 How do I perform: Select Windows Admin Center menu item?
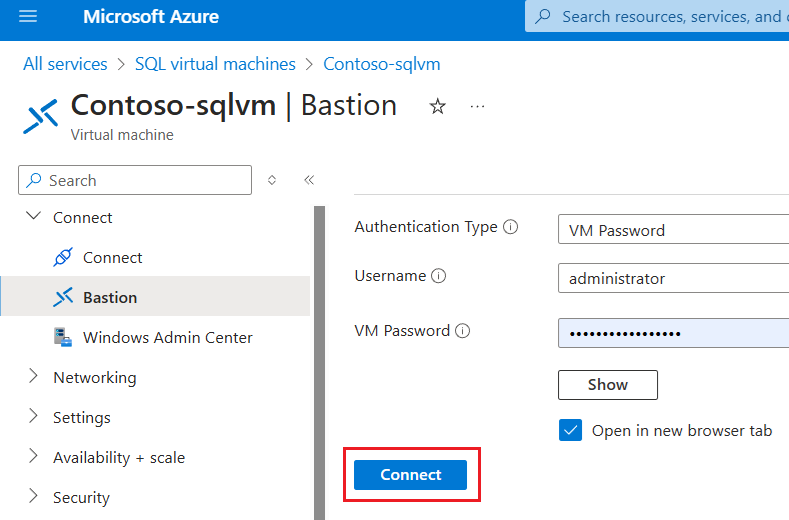click(x=167, y=337)
